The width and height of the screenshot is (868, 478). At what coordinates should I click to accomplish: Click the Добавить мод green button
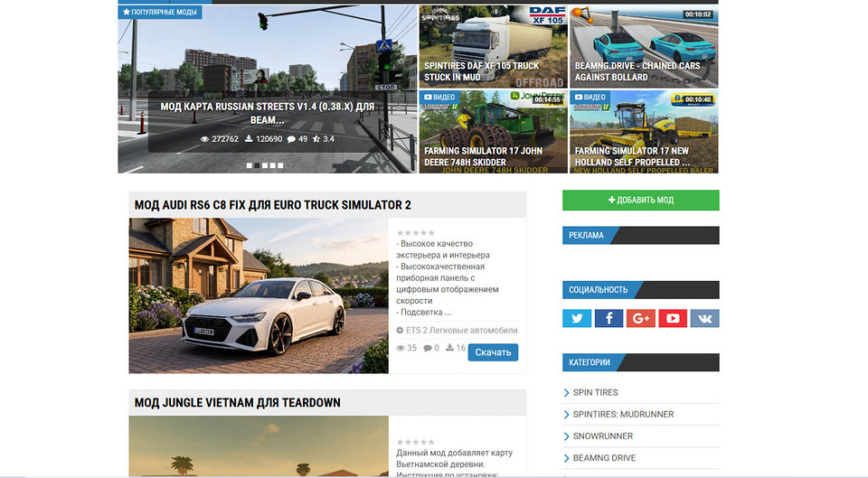pos(641,201)
